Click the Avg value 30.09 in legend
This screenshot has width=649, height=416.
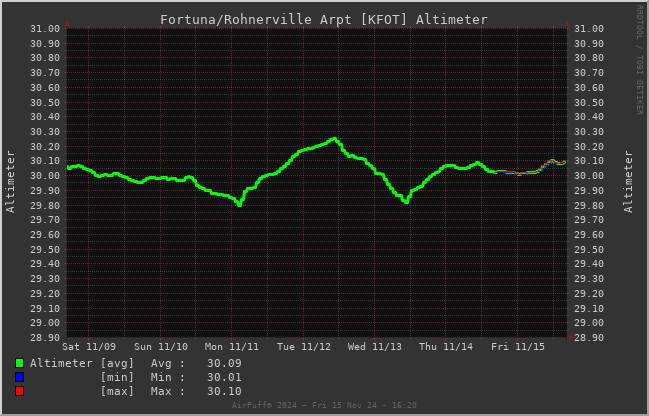point(224,363)
